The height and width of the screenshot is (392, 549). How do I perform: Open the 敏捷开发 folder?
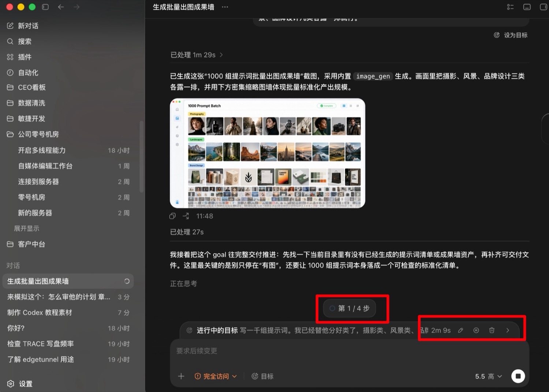26,119
